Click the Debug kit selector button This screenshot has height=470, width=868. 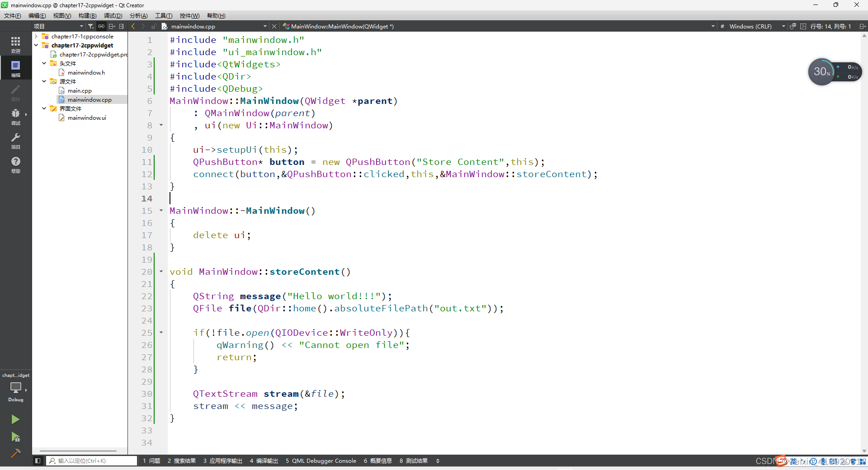point(15,390)
